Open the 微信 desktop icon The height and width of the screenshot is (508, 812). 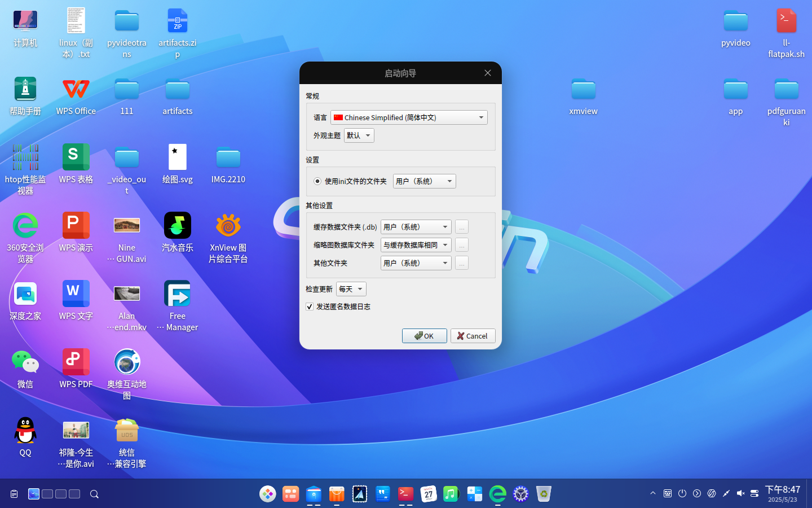(x=25, y=362)
